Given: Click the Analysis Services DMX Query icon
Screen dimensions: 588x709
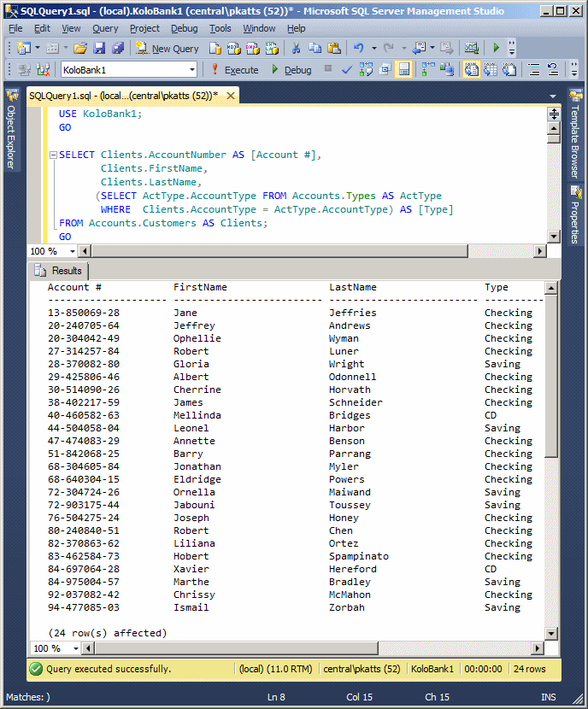Looking at the screenshot, I should click(x=253, y=48).
